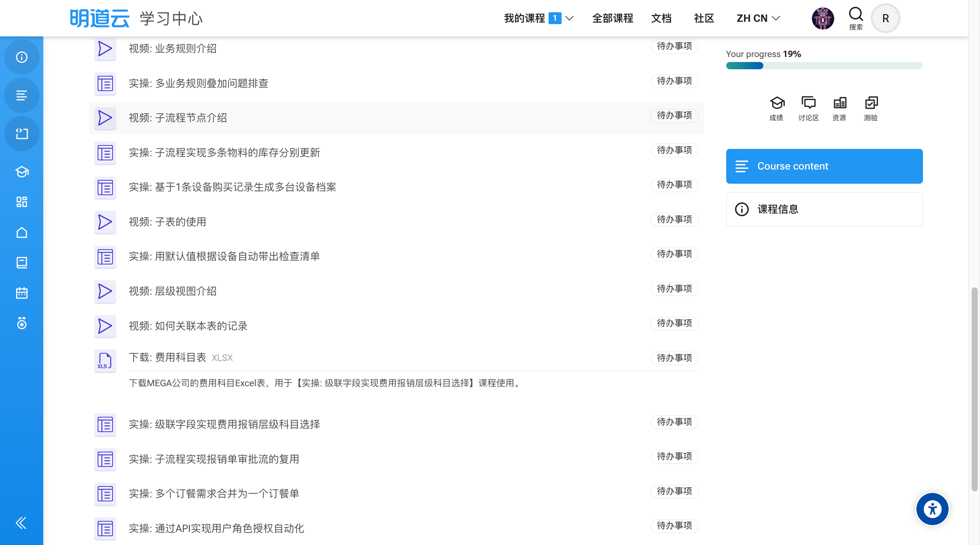
Task: Open the 讨论区 discussion icon
Action: 808,103
